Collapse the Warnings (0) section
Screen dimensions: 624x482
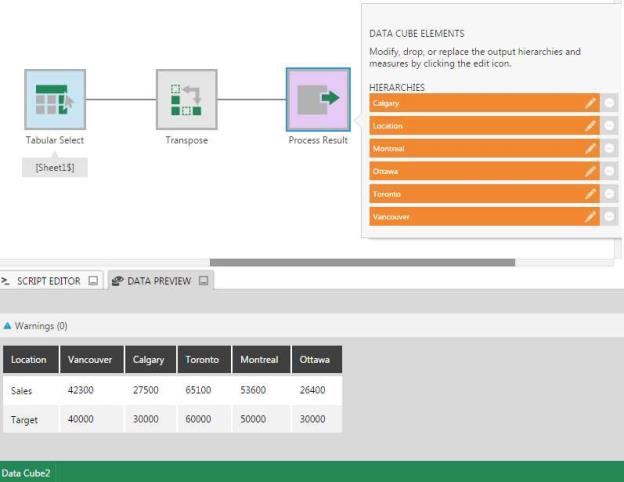pos(8,326)
